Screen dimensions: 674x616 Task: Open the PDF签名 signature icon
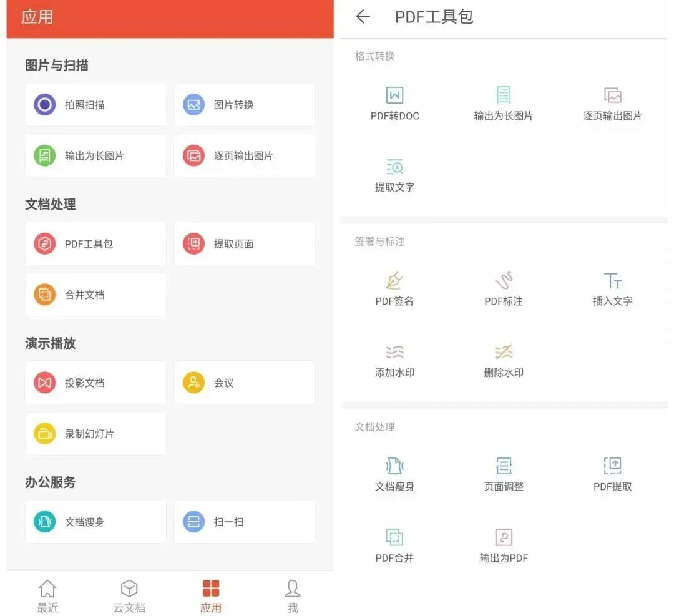coord(394,281)
